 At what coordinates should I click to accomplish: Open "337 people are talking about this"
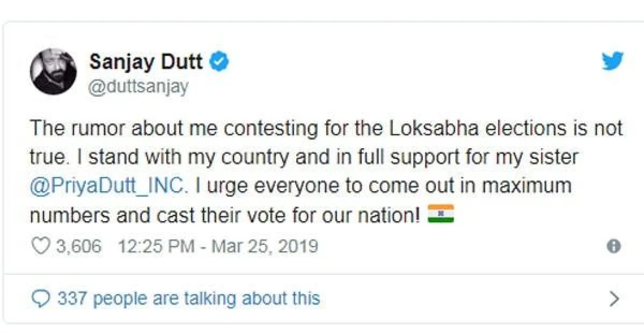pos(188,298)
